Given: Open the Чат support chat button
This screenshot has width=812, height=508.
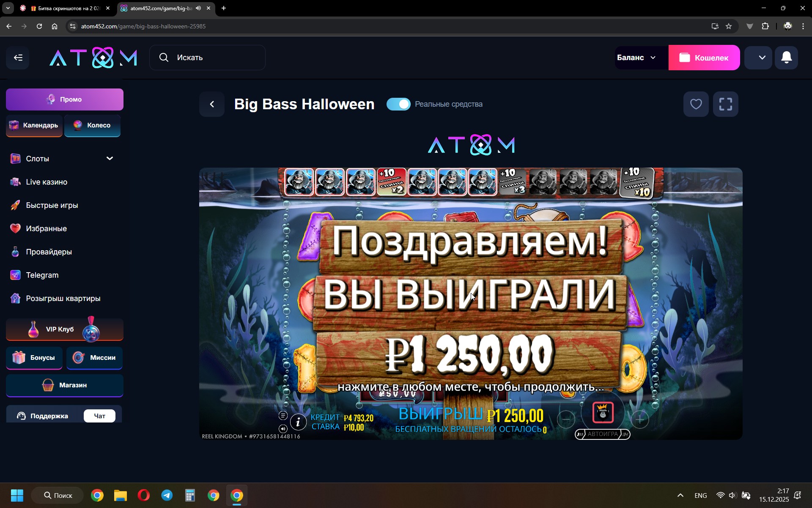Looking at the screenshot, I should (x=99, y=416).
